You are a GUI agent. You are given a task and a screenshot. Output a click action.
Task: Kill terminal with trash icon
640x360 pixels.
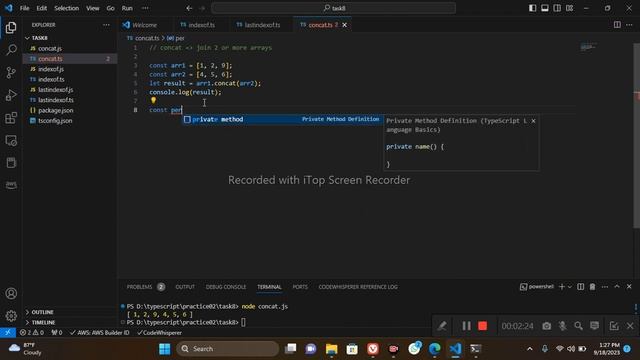(592, 287)
